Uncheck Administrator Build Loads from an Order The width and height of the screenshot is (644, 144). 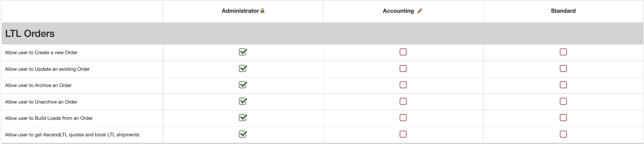[243, 118]
